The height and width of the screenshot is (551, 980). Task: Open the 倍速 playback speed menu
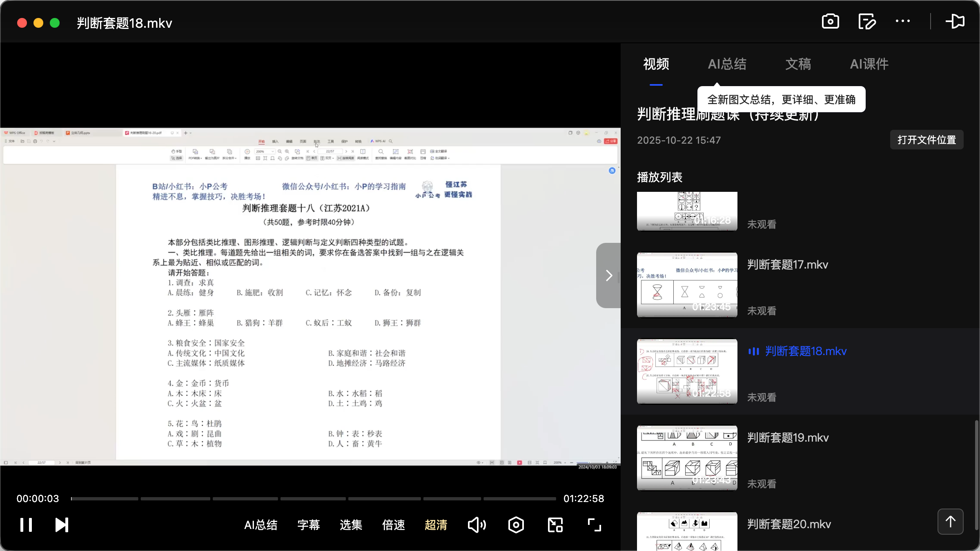coord(393,525)
